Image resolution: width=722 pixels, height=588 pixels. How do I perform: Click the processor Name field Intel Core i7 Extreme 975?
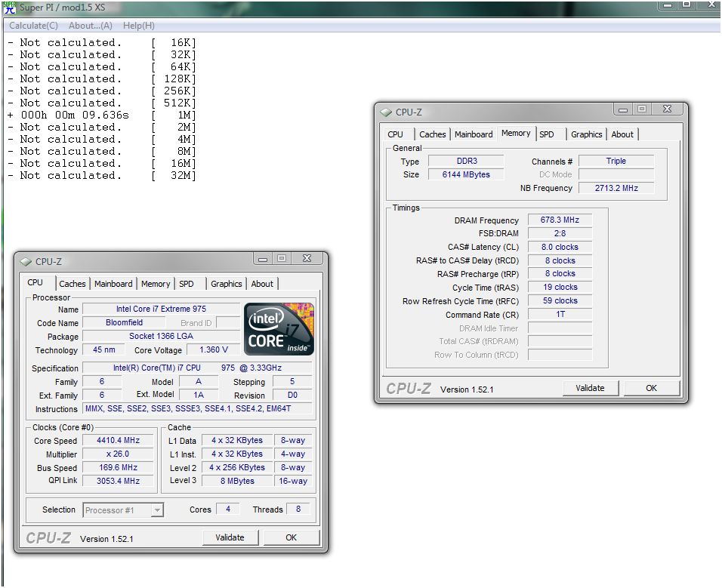pos(161,309)
